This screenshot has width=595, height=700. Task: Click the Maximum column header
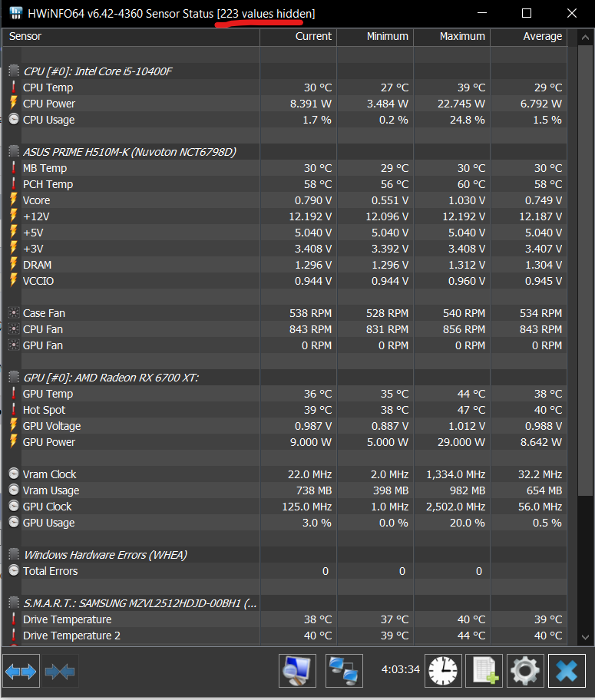click(x=452, y=37)
